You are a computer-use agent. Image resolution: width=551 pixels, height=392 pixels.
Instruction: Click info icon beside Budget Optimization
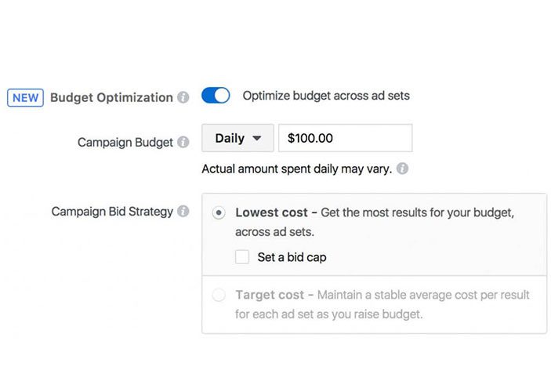pos(183,98)
